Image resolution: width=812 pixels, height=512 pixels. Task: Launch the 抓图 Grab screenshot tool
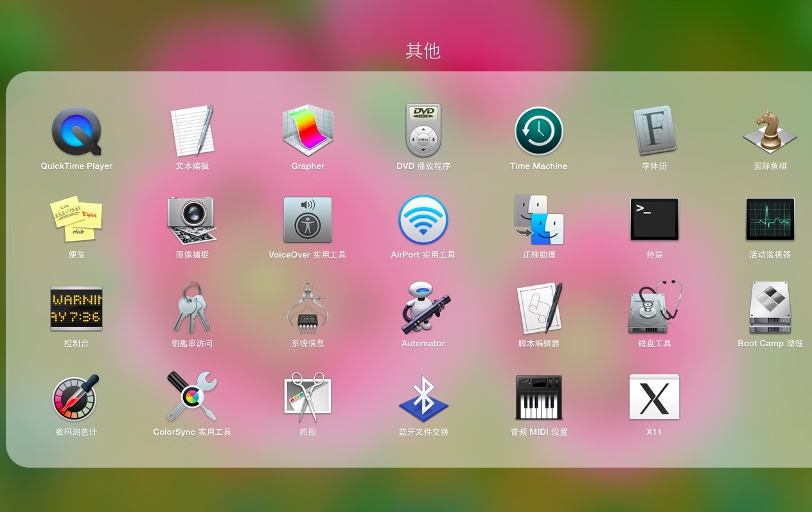pos(308,397)
